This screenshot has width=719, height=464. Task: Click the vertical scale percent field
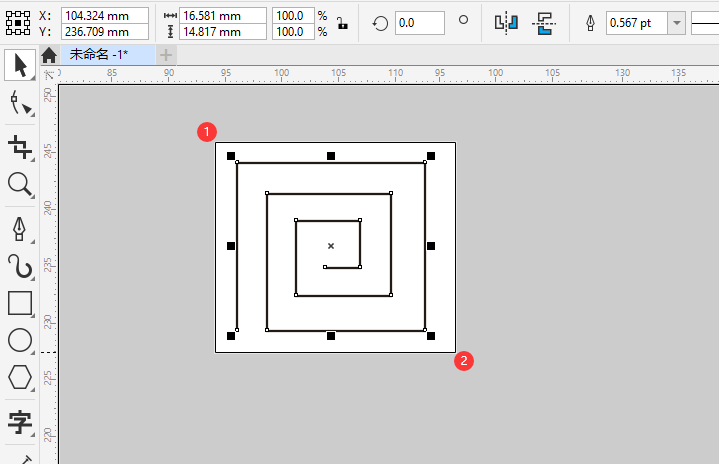(293, 32)
